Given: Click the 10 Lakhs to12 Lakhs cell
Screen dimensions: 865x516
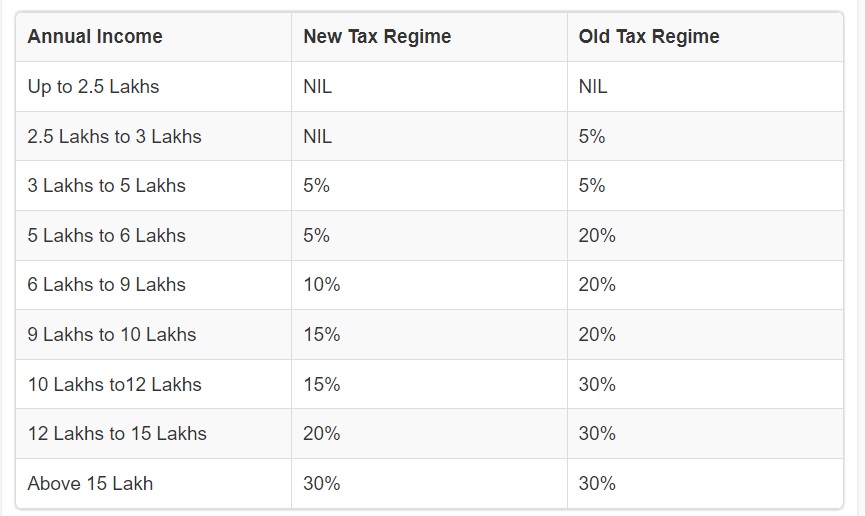Looking at the screenshot, I should [x=115, y=385].
